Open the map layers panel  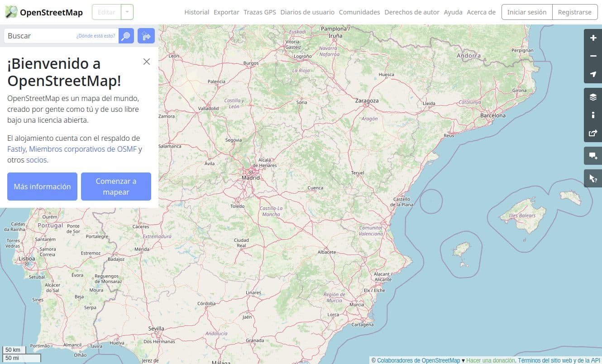pos(593,97)
